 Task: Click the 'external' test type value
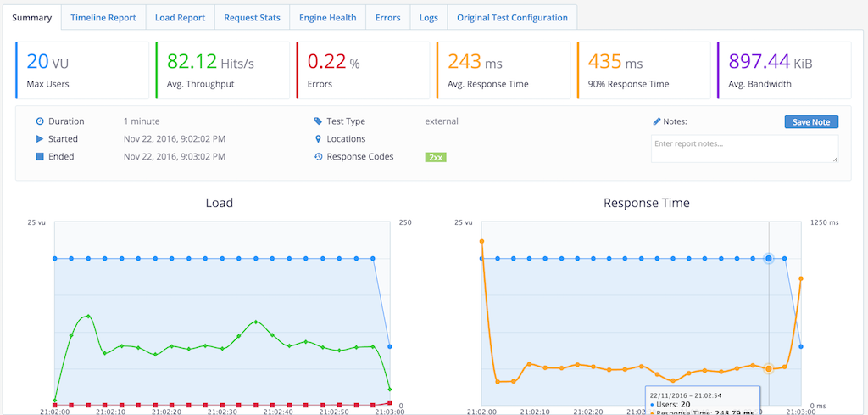[441, 121]
